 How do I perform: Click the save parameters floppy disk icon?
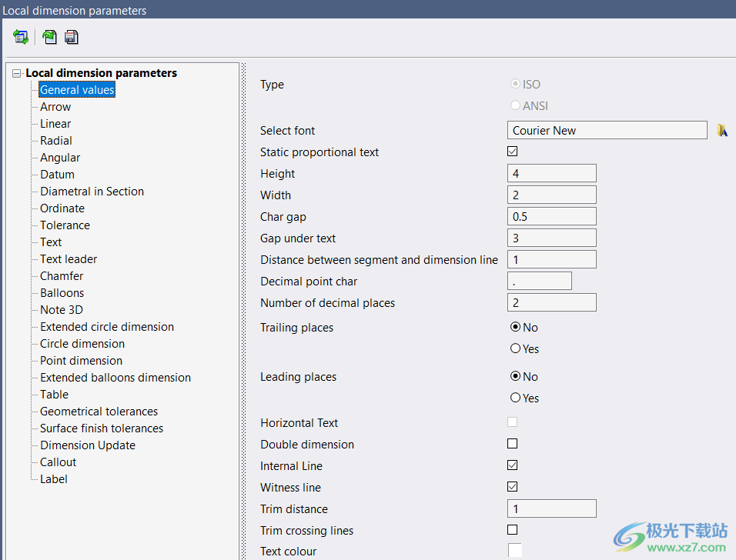[72, 37]
